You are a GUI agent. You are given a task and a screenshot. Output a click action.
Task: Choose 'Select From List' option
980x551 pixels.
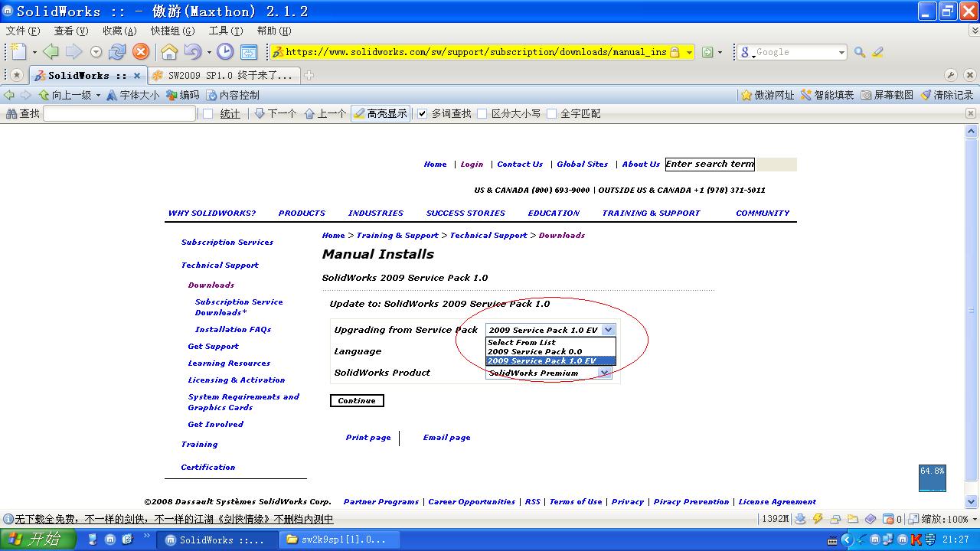point(550,343)
